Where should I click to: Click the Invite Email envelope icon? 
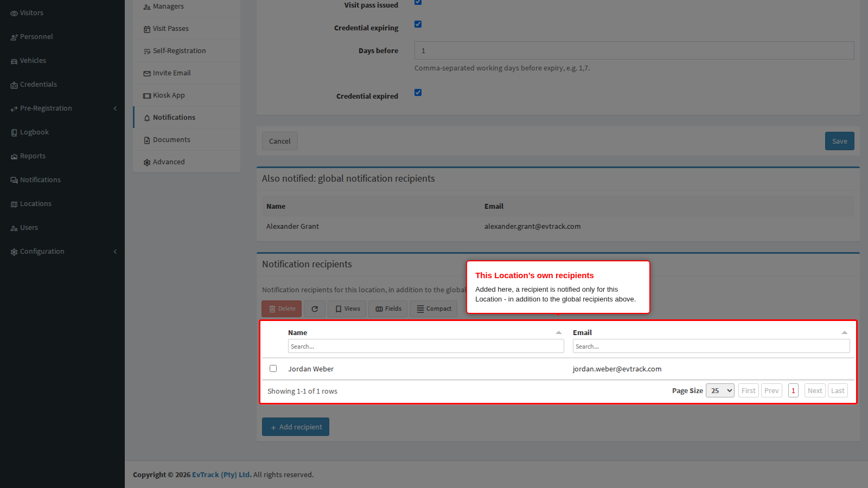147,74
